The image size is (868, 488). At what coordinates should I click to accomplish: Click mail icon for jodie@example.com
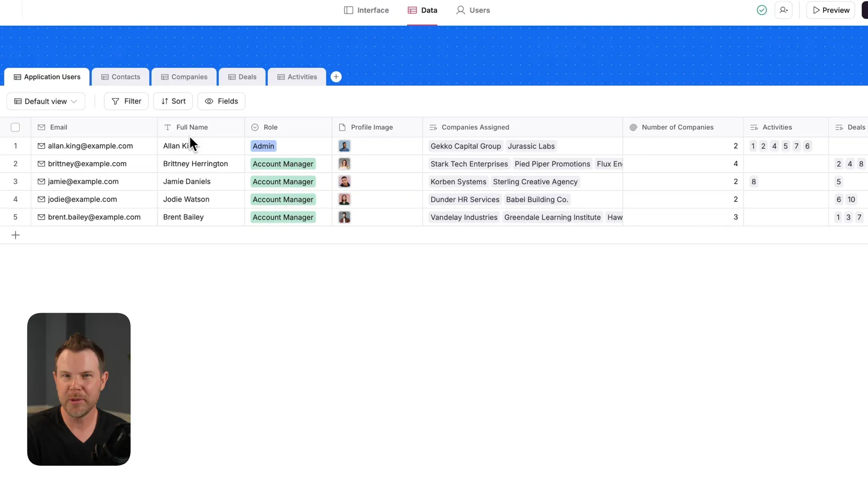41,199
